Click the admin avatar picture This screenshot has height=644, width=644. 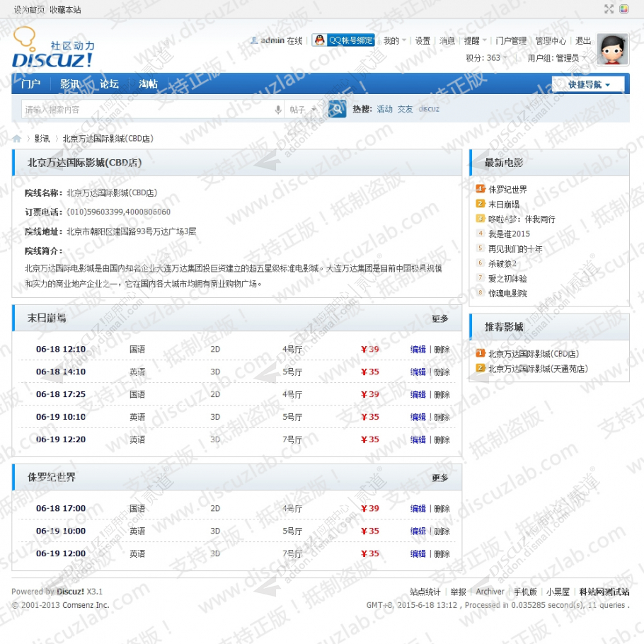pos(612,50)
